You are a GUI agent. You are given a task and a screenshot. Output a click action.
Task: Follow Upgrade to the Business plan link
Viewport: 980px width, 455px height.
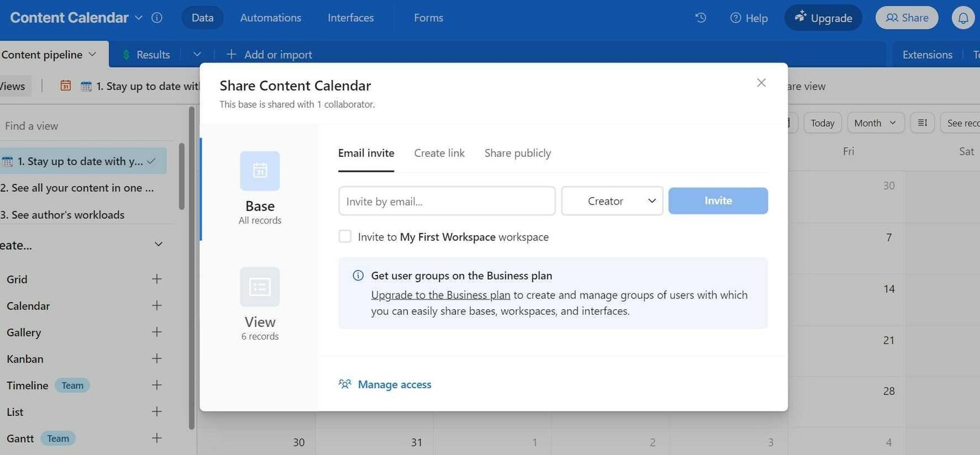tap(440, 295)
